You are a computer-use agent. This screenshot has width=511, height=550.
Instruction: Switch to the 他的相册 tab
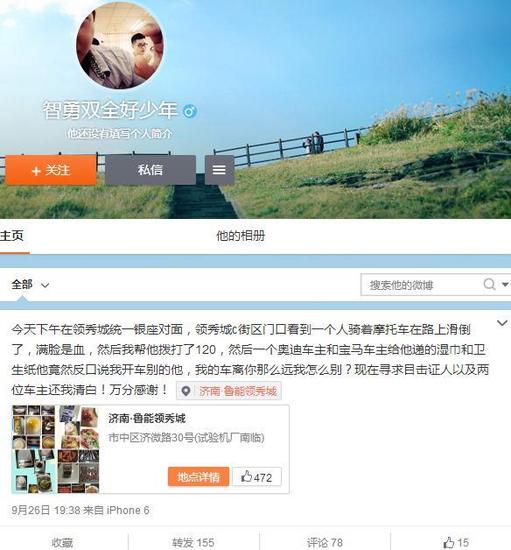coord(241,236)
